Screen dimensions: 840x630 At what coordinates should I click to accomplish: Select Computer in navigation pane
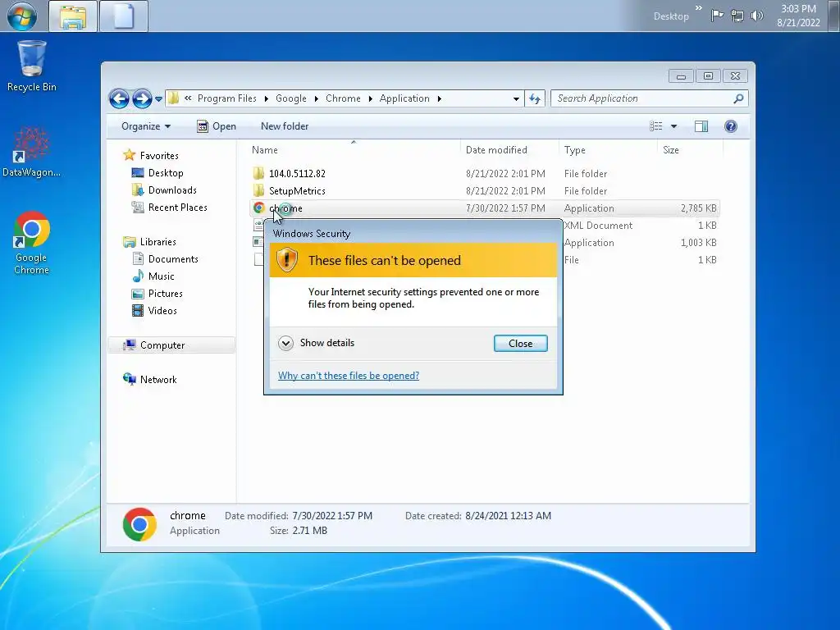(171, 345)
